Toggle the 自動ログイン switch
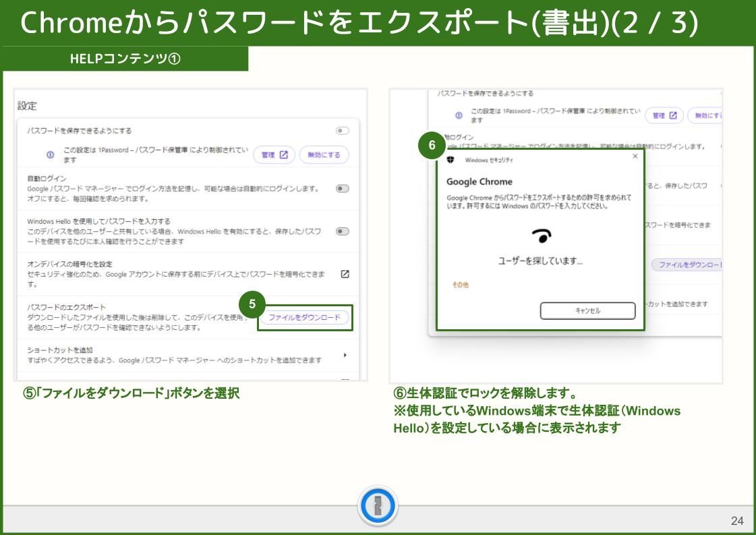This screenshot has width=756, height=535. (343, 189)
